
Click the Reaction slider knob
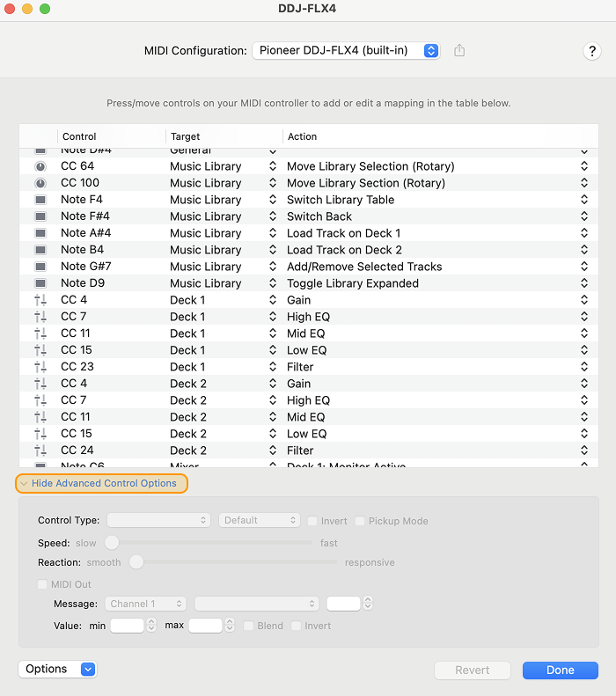136,562
